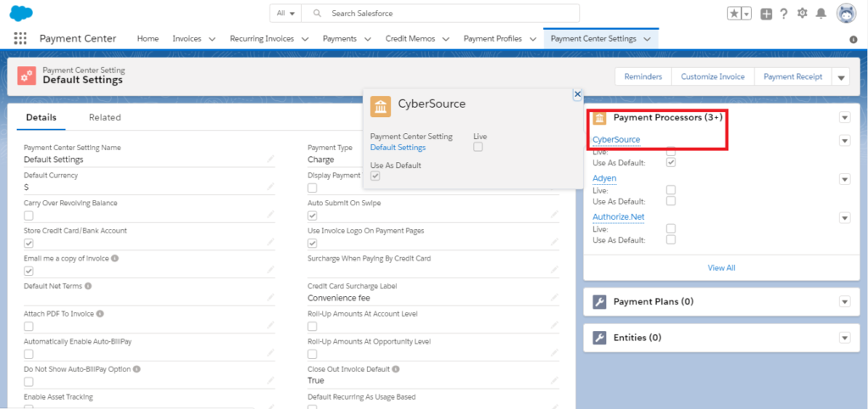Click the global actions plus icon

click(766, 14)
